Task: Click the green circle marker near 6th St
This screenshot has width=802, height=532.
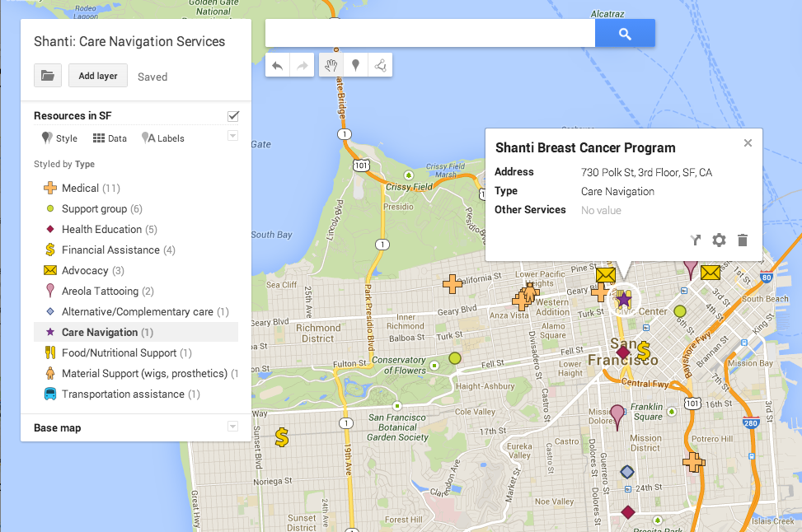Action: coord(680,311)
